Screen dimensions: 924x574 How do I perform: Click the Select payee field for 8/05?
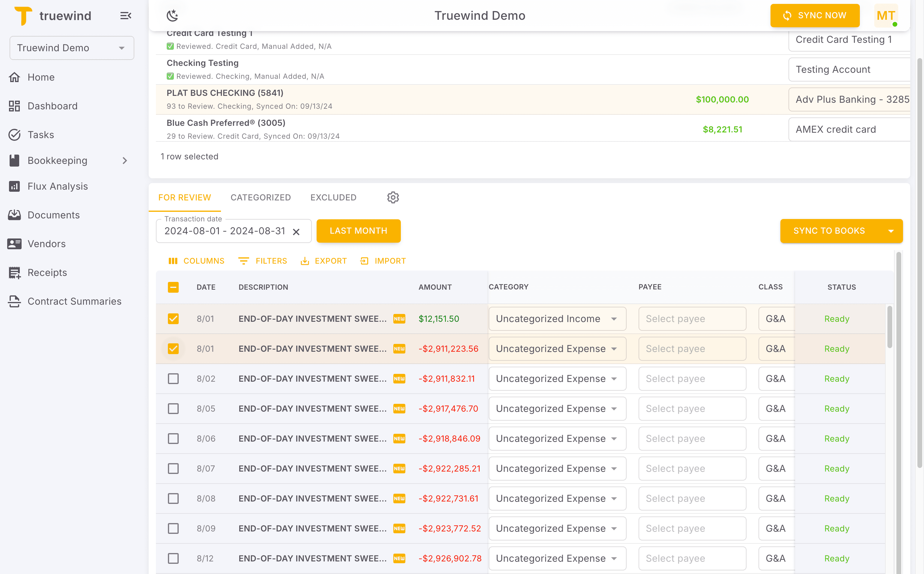pyautogui.click(x=692, y=409)
